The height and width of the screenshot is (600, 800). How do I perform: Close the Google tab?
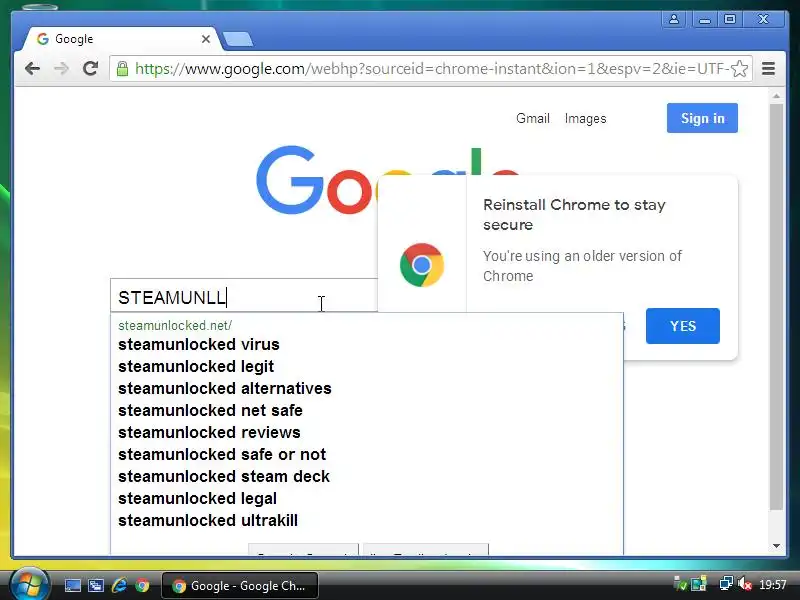pyautogui.click(x=206, y=39)
